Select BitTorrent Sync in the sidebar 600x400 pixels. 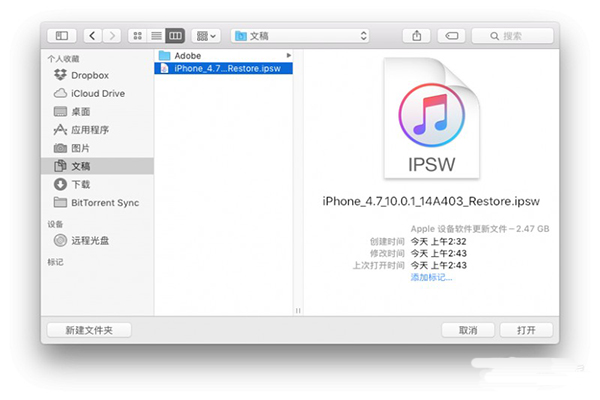(105, 202)
